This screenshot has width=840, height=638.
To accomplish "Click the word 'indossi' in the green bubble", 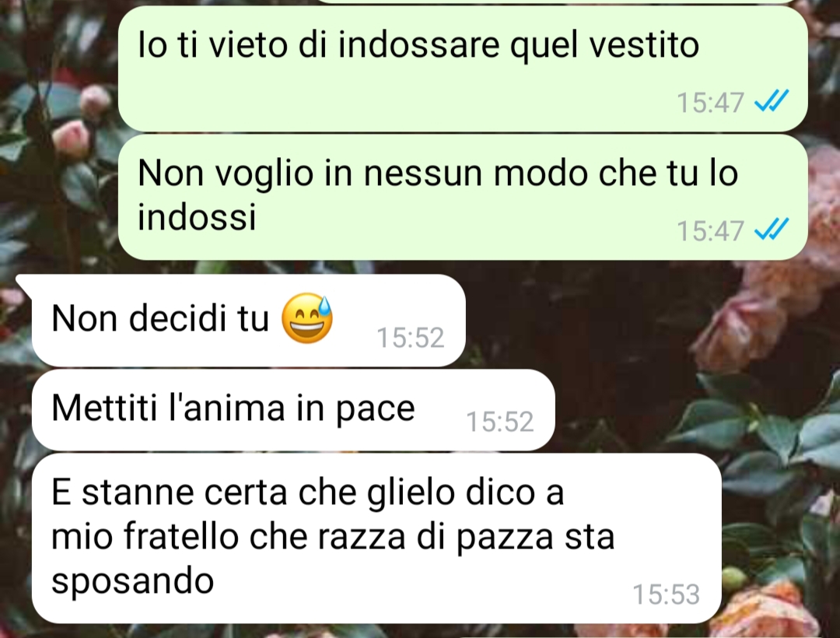I will pyautogui.click(x=197, y=216).
